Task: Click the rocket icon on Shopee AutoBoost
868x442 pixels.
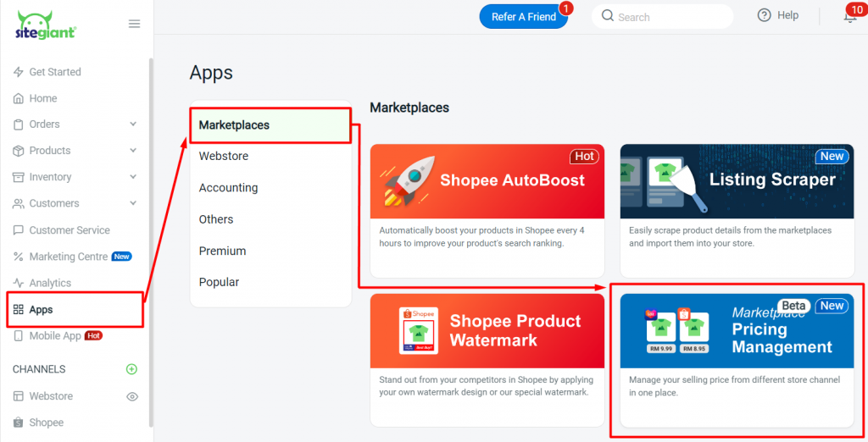Action: tap(408, 180)
